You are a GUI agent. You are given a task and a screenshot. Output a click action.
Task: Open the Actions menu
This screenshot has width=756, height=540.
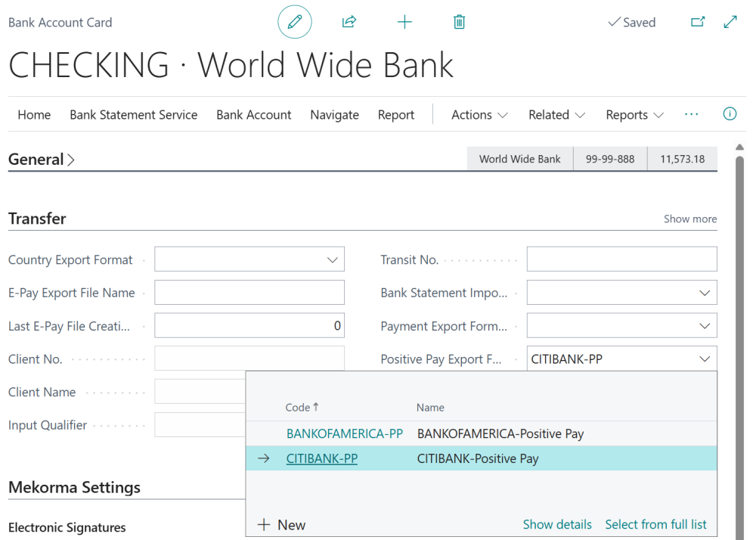point(478,114)
